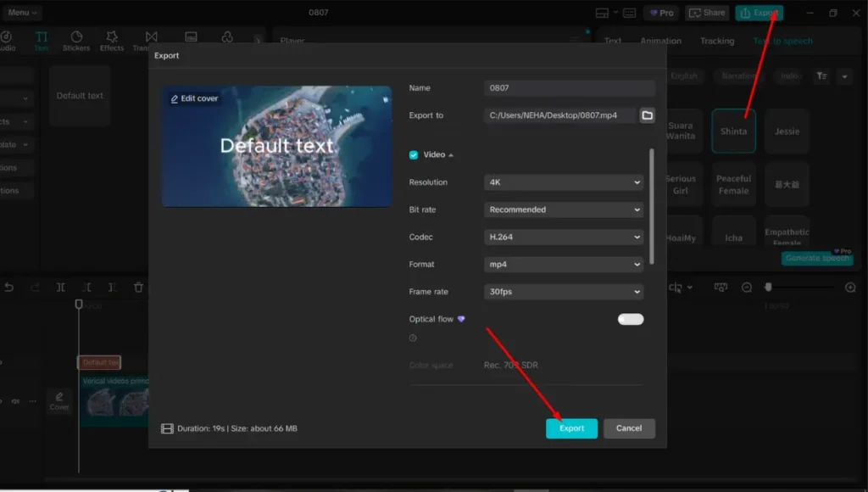Click the Optical flow info icon

tap(413, 338)
